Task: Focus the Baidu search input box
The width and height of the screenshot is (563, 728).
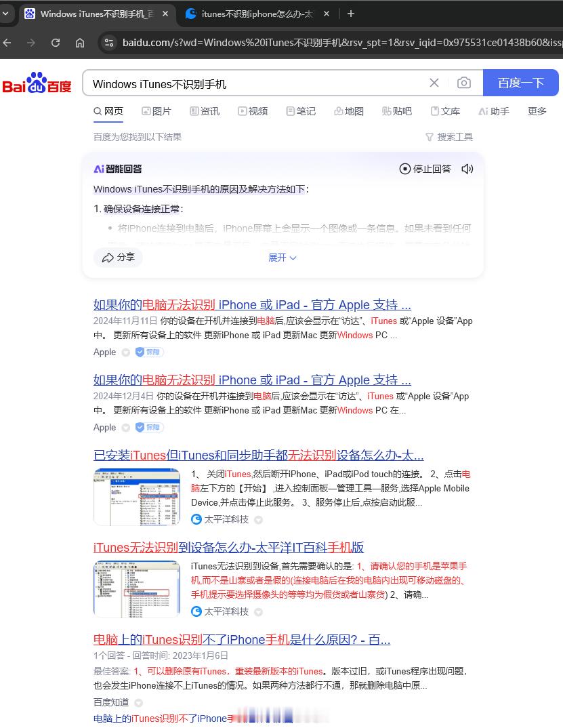Action: [x=255, y=83]
